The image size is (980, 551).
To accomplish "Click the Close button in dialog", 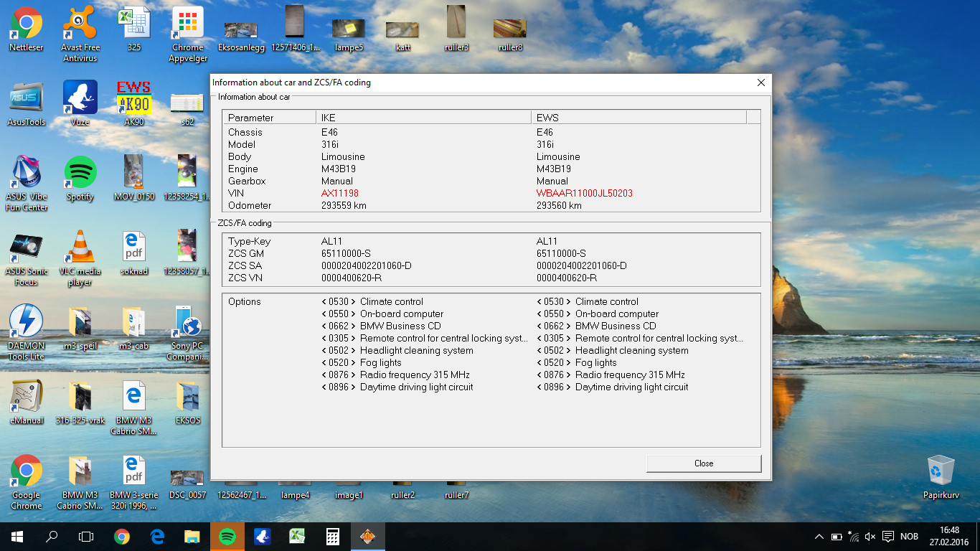I will click(x=704, y=463).
